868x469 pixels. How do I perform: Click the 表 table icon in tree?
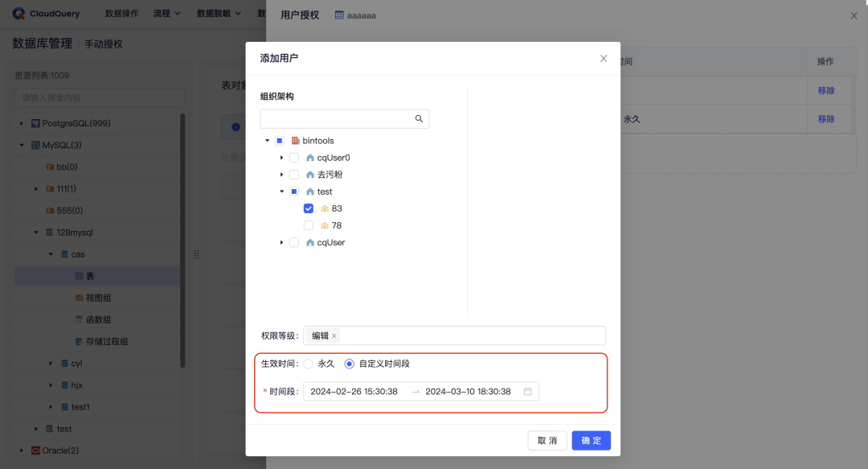pos(79,276)
